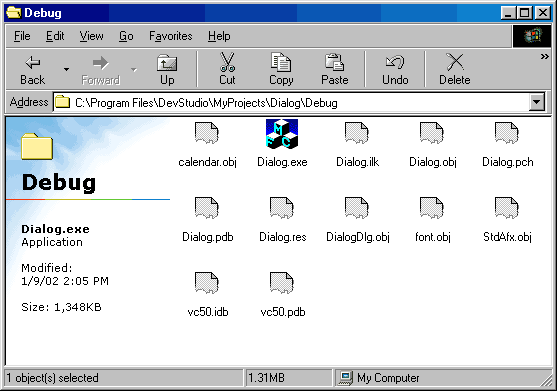The width and height of the screenshot is (557, 391).
Task: Click the 1.31MB status bar size entry
Action: click(x=266, y=378)
